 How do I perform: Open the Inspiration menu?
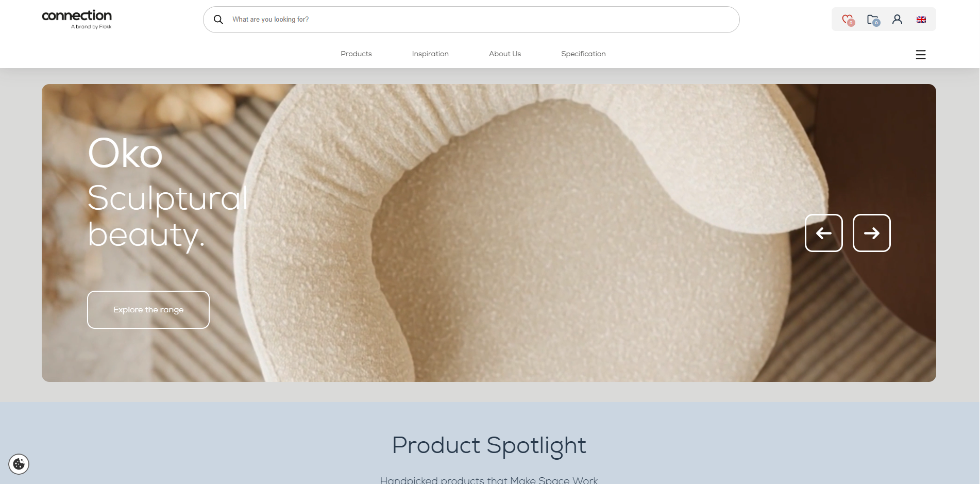click(430, 54)
